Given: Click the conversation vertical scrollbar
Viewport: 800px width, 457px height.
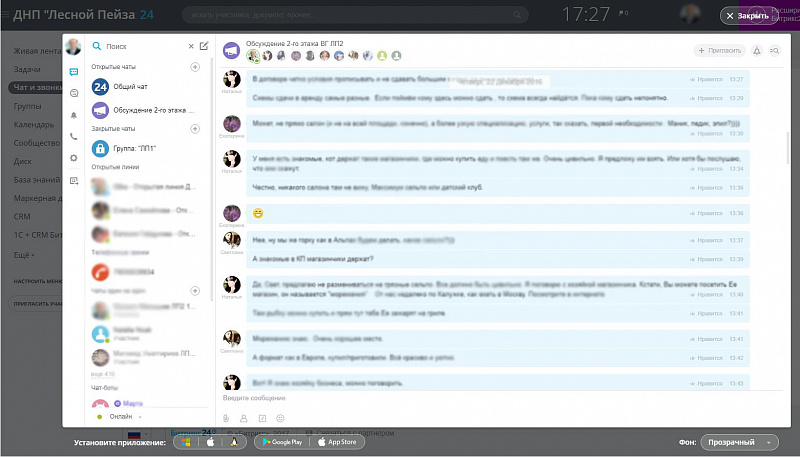Looking at the screenshot, I should [787, 148].
